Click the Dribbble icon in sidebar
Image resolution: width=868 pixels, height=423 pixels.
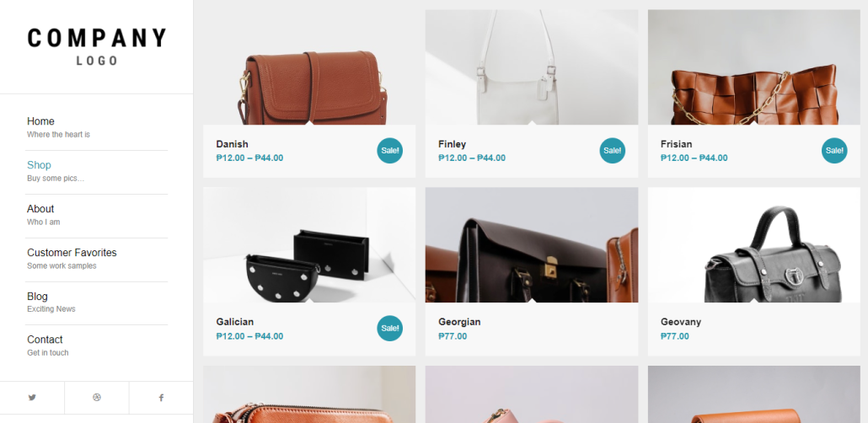tap(97, 398)
